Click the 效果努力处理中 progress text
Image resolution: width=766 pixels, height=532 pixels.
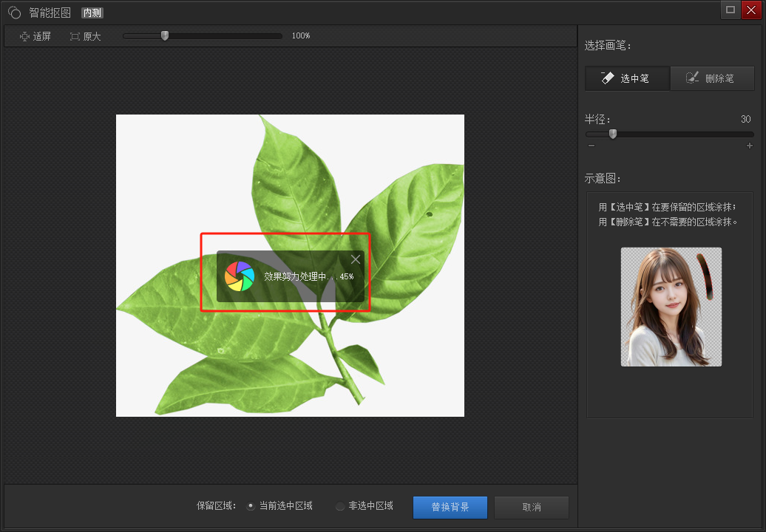[x=309, y=276]
